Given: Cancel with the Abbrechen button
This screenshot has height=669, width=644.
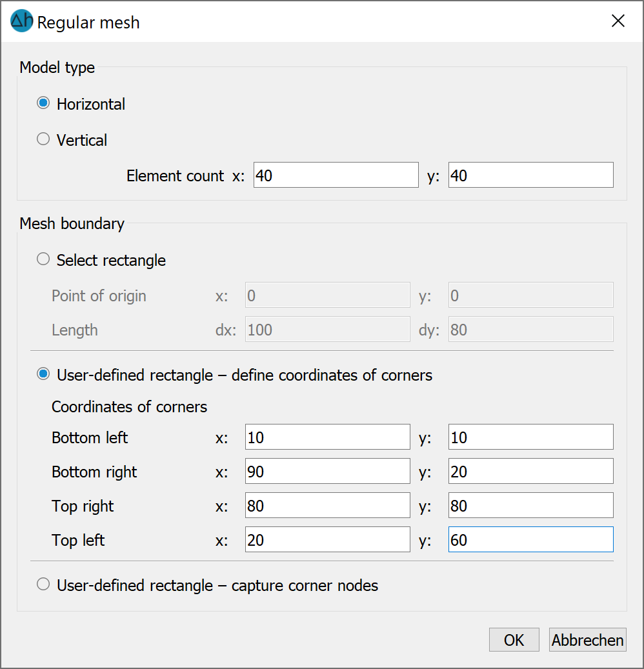Looking at the screenshot, I should 588,639.
